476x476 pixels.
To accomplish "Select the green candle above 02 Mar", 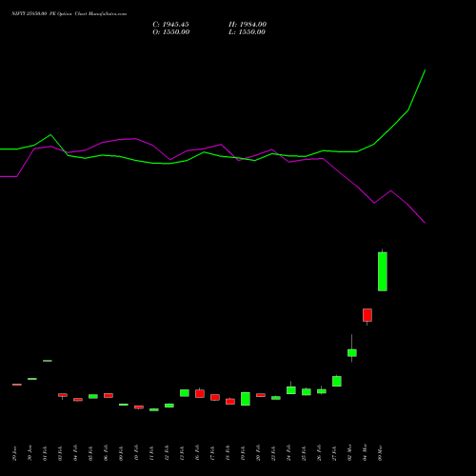I will click(x=352, y=352).
